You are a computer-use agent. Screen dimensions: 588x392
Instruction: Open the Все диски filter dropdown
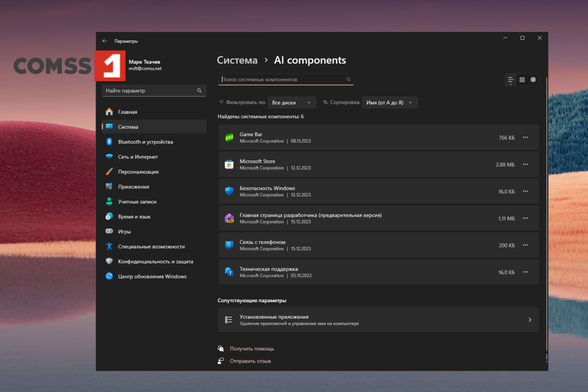292,103
